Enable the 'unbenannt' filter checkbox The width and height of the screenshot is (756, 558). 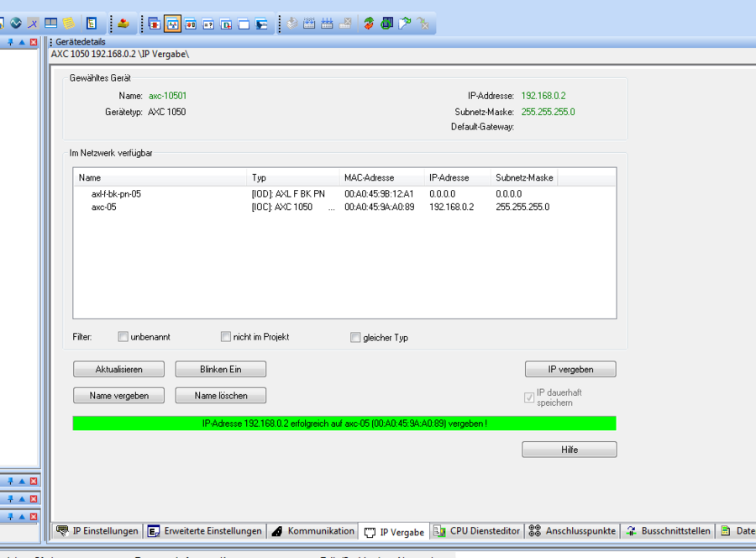coord(123,337)
